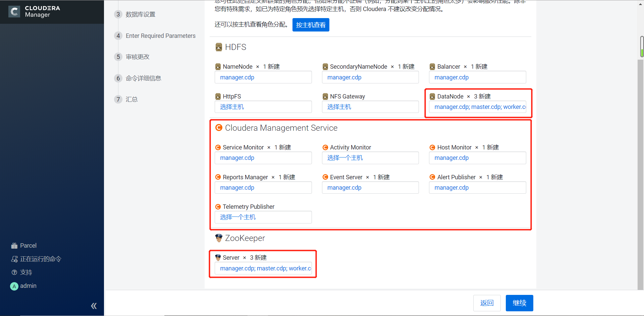This screenshot has height=316, width=644.
Task: Change Balancer host assignment
Action: 477,77
